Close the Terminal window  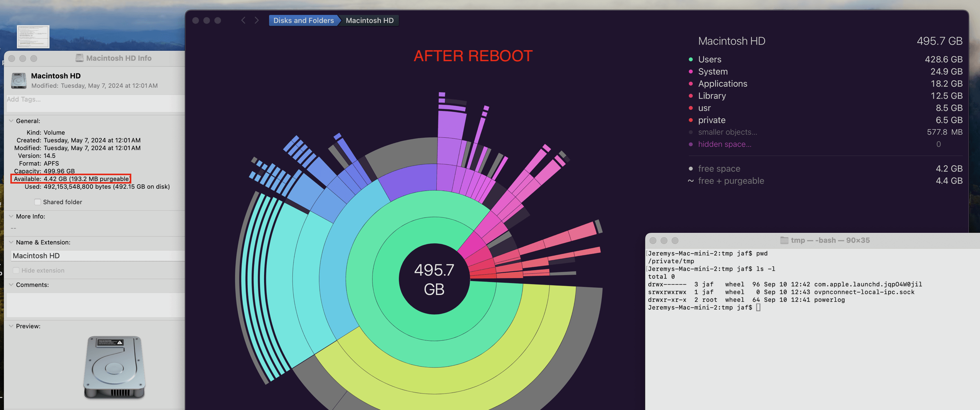(x=653, y=241)
